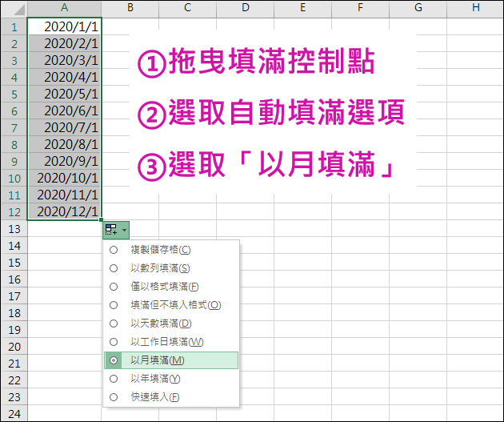Select column D header
This screenshot has height=422, width=504.
[x=246, y=8]
